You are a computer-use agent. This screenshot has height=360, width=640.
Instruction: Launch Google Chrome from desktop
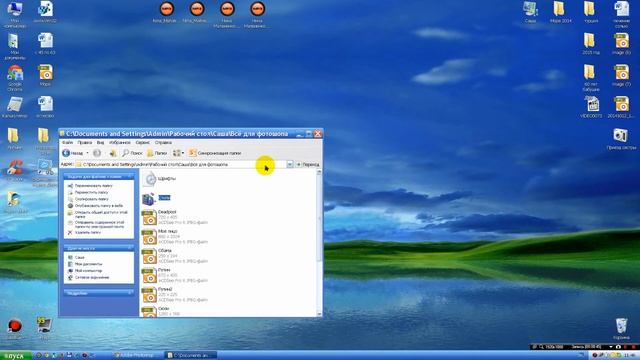tap(15, 78)
